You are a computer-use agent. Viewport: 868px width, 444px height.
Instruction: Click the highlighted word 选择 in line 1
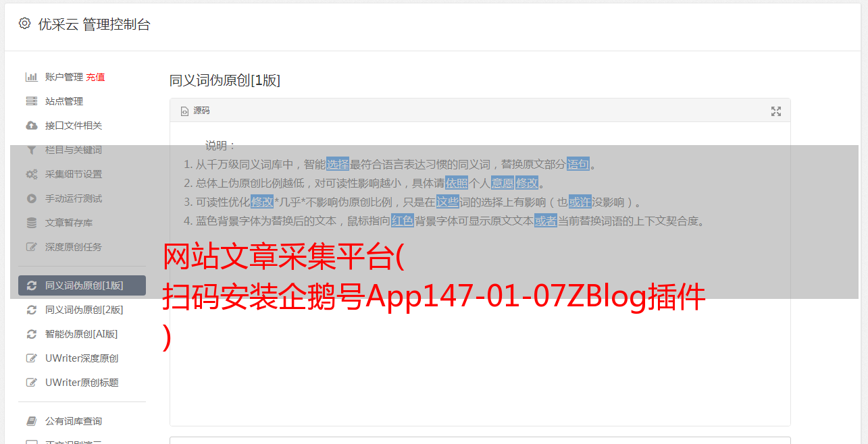point(338,164)
